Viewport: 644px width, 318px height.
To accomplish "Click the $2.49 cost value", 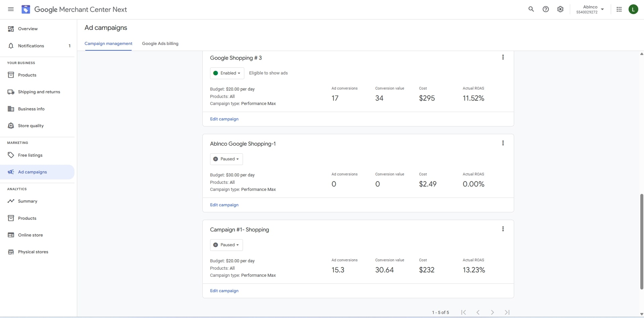I will 428,184.
